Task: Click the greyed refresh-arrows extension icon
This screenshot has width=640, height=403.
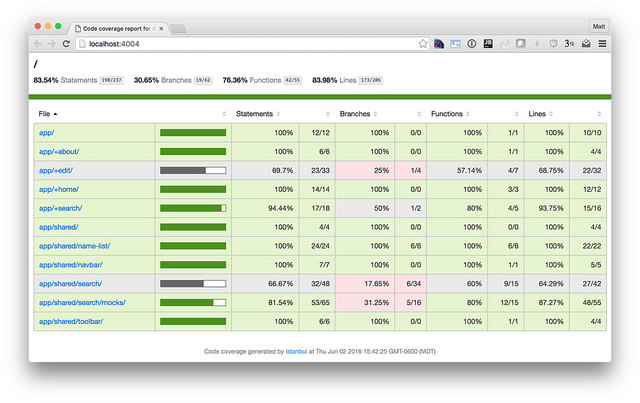Action: [504, 44]
